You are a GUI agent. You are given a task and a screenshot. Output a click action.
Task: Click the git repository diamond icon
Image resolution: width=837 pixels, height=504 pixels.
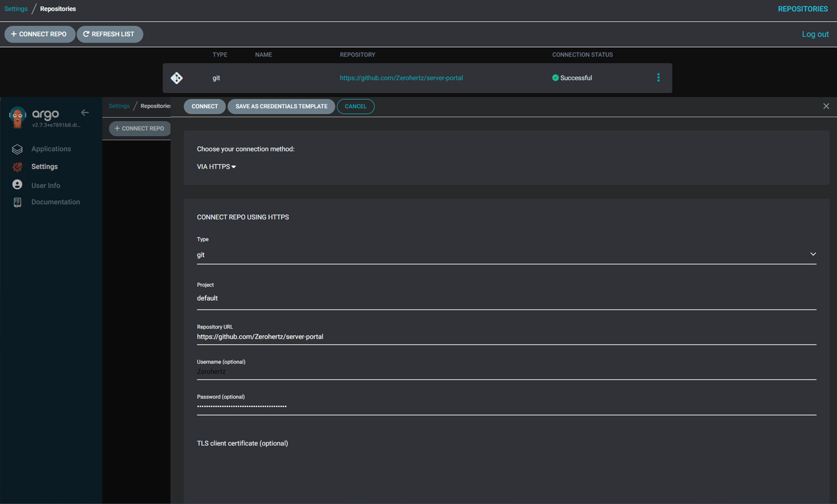pyautogui.click(x=177, y=78)
